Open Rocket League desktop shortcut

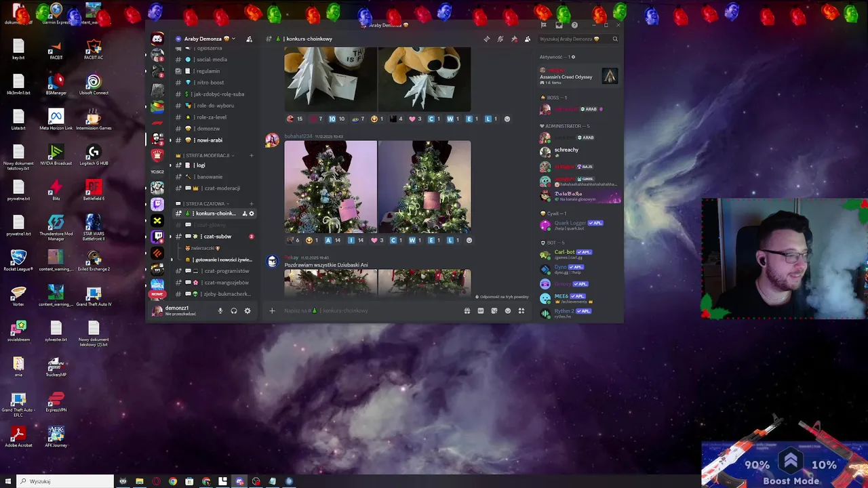[x=18, y=261]
